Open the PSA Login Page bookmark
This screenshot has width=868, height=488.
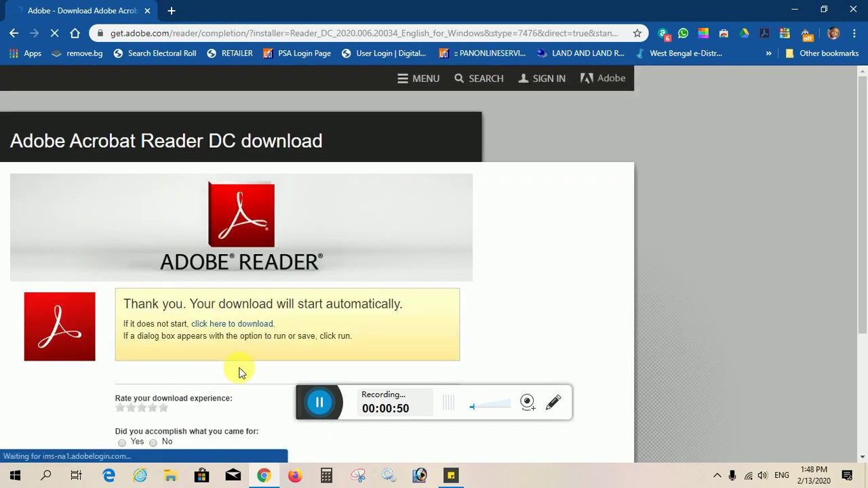pos(297,54)
